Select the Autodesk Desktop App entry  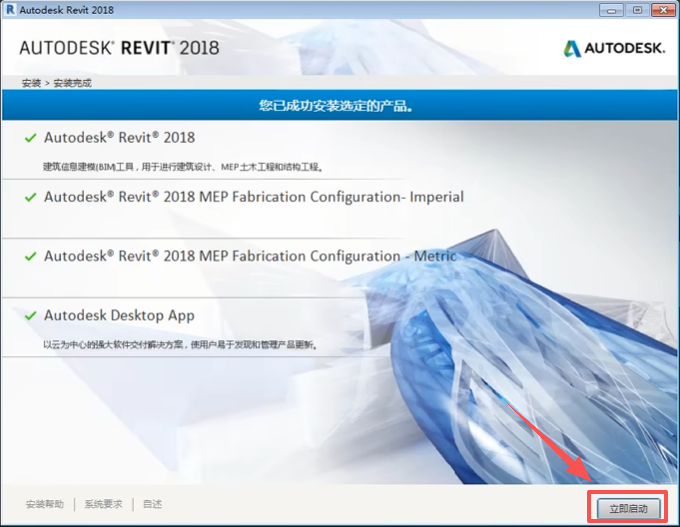119,315
